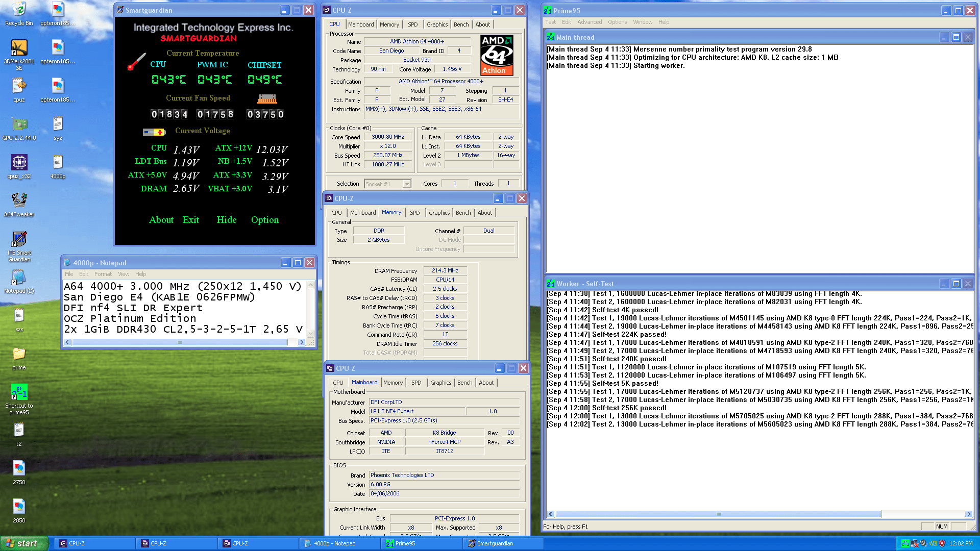This screenshot has width=980, height=551.
Task: Open the File menu in Notepad
Action: pyautogui.click(x=69, y=274)
